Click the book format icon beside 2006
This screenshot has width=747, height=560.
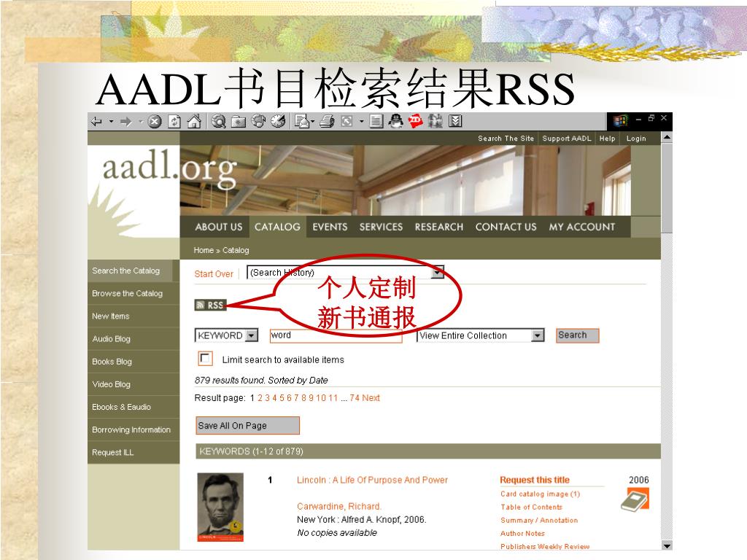tap(635, 500)
